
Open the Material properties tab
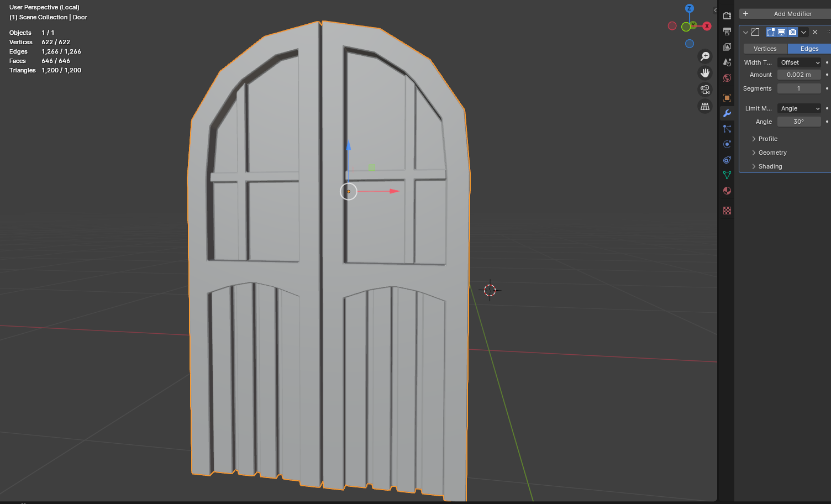pyautogui.click(x=727, y=191)
